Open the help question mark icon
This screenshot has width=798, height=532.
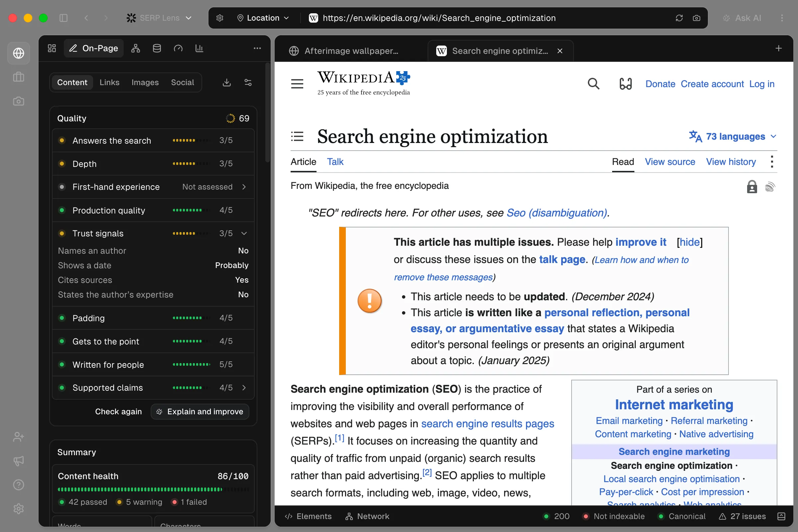[x=19, y=485]
